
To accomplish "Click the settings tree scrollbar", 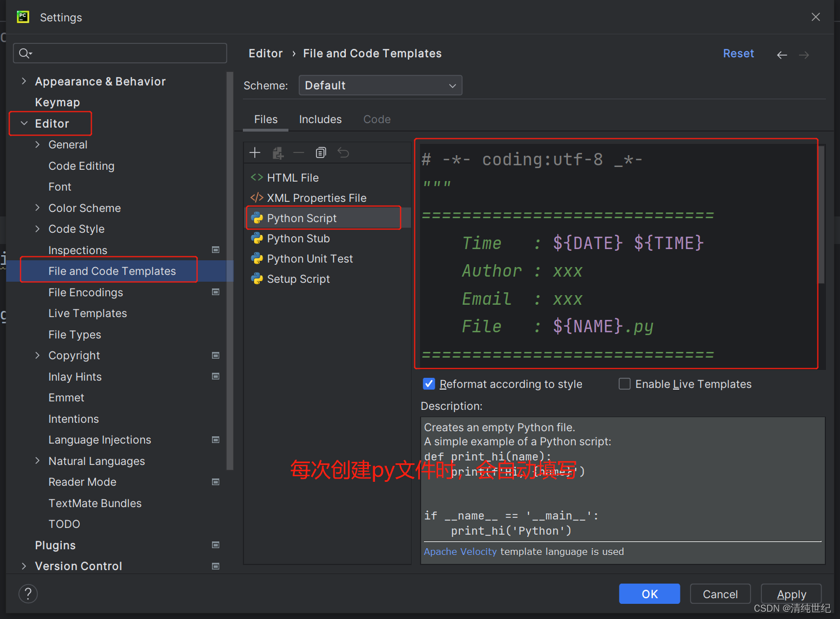I will (x=229, y=270).
